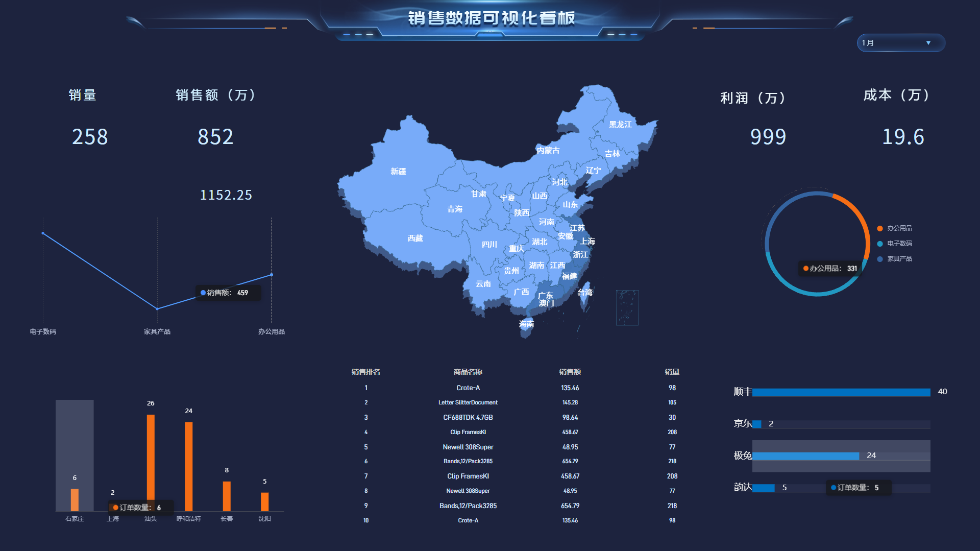This screenshot has height=551, width=980.
Task: Click 青海 province on the map
Action: [455, 209]
